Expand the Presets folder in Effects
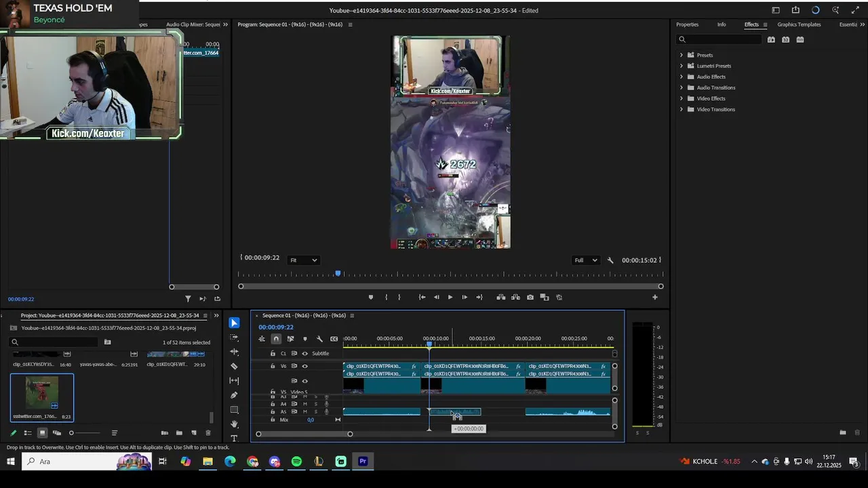This screenshot has width=868, height=488. (682, 55)
